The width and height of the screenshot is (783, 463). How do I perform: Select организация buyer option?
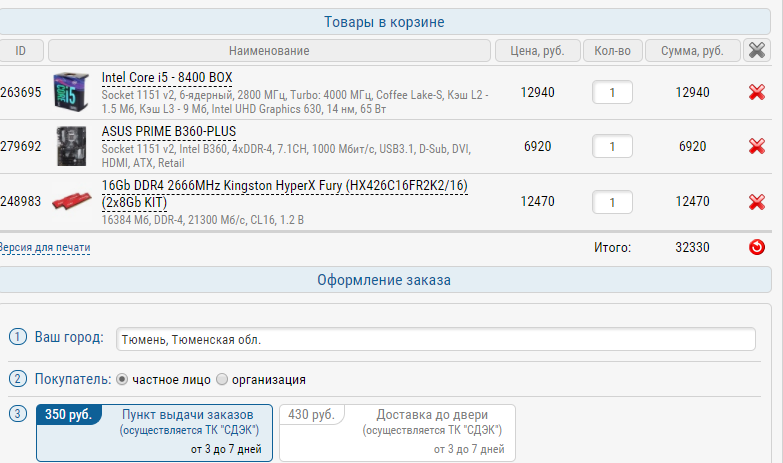tap(222, 380)
